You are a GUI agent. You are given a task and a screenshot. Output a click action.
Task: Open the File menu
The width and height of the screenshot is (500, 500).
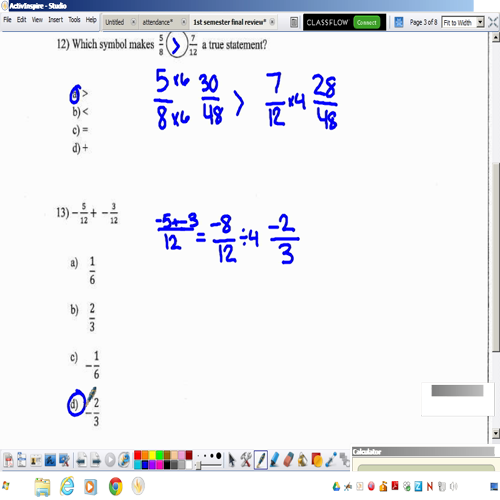coord(7,20)
